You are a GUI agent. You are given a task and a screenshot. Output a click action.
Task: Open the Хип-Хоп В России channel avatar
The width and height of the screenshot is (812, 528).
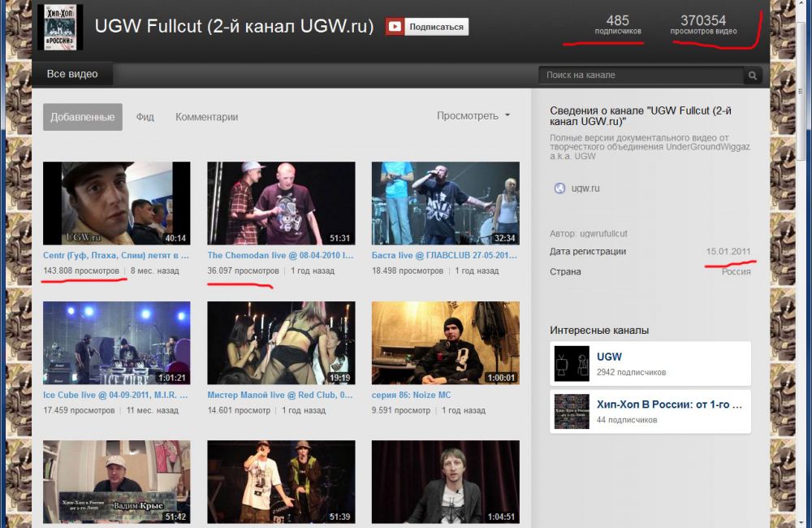coord(572,411)
